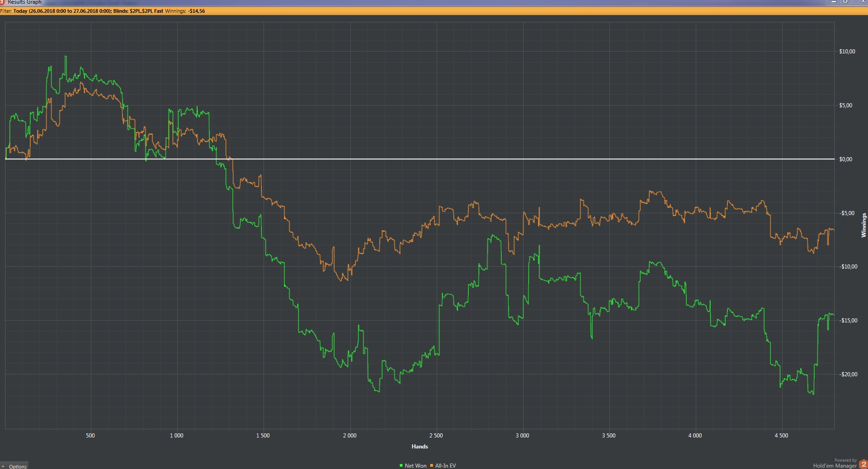
Task: Click the green Net Won legend swatch
Action: tap(401, 465)
